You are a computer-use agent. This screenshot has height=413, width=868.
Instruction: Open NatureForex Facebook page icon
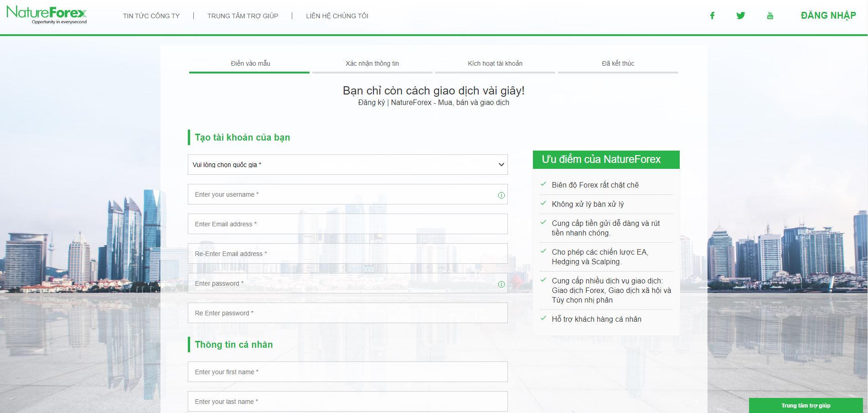coord(712,16)
